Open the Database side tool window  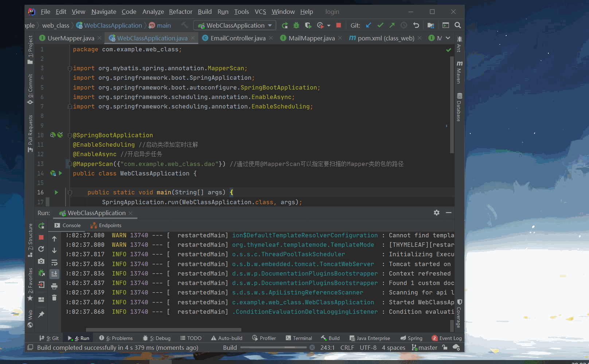click(459, 107)
